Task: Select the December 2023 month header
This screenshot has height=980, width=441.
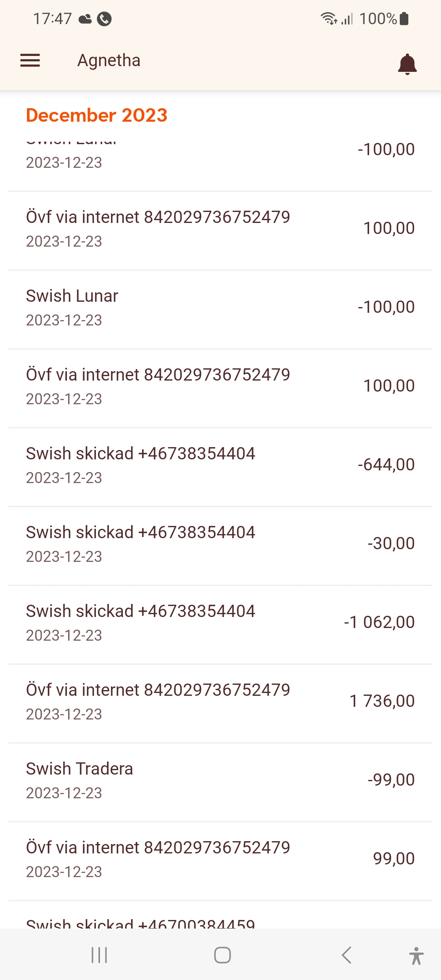Action: coord(97,115)
